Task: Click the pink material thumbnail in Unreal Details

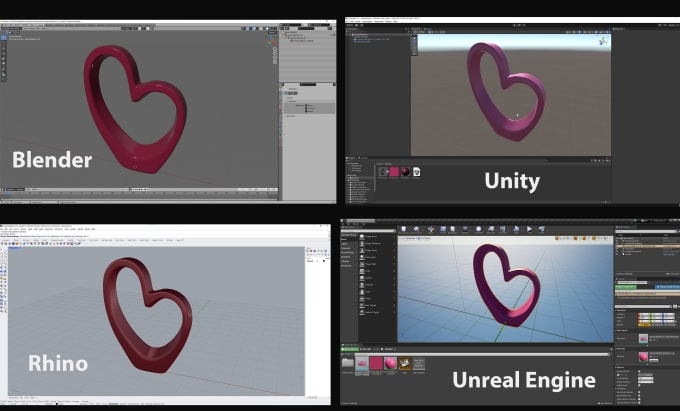Action: (x=644, y=356)
